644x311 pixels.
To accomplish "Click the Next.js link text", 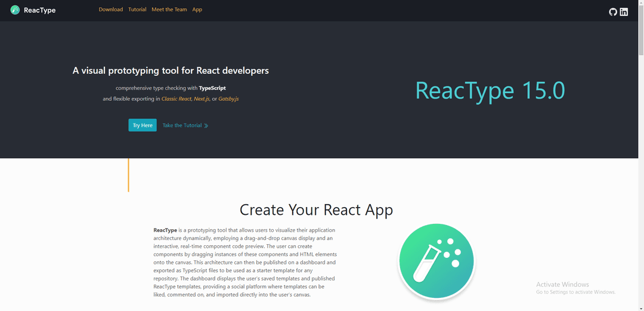I will (x=202, y=98).
